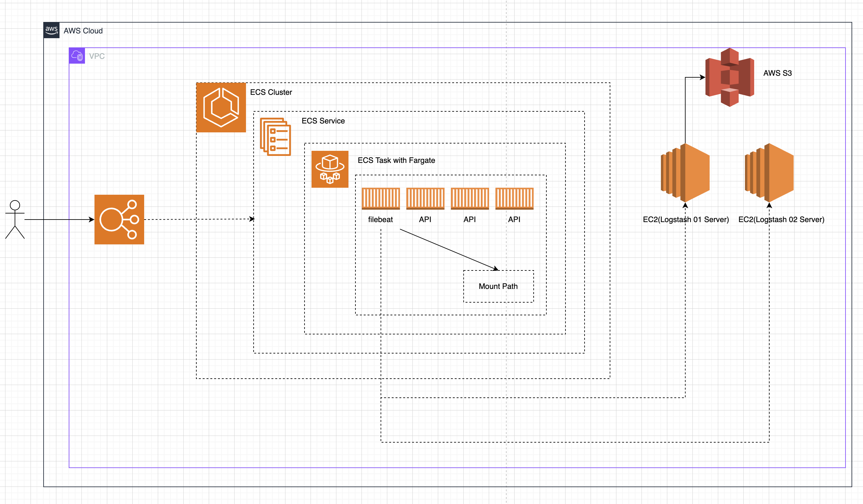Click the ECS Cluster icon
This screenshot has width=863, height=504.
pyautogui.click(x=221, y=107)
